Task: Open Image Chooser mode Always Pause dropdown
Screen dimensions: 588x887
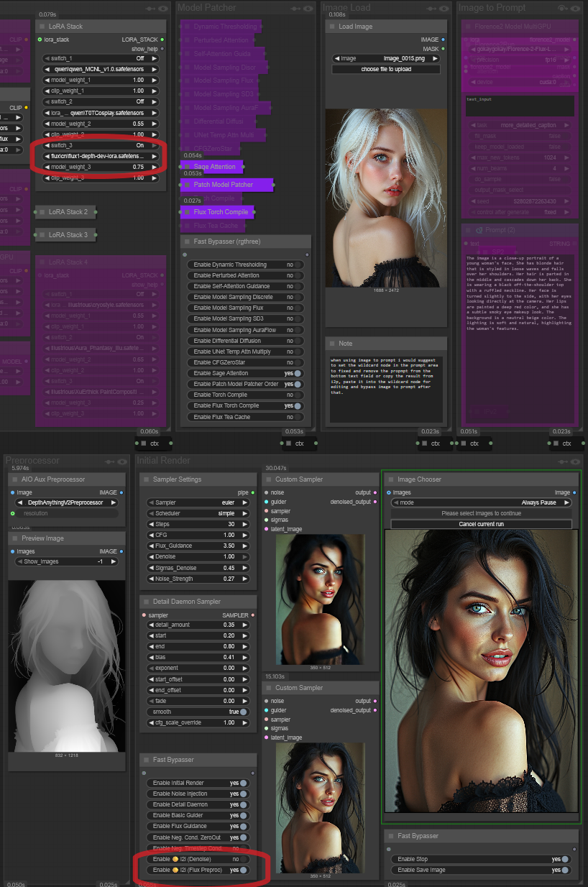Action: (482, 503)
